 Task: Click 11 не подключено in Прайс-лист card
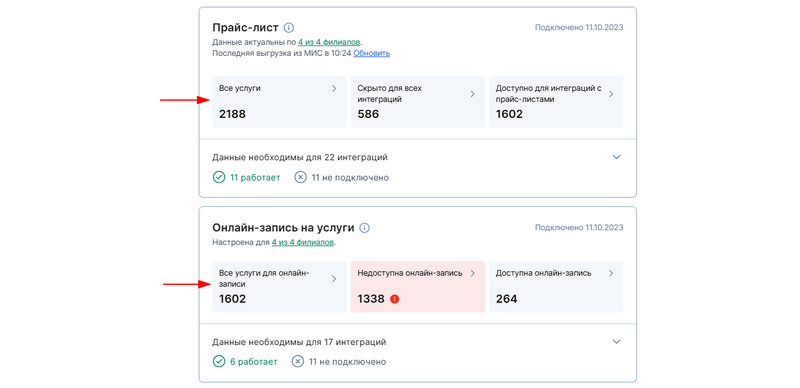pyautogui.click(x=350, y=178)
